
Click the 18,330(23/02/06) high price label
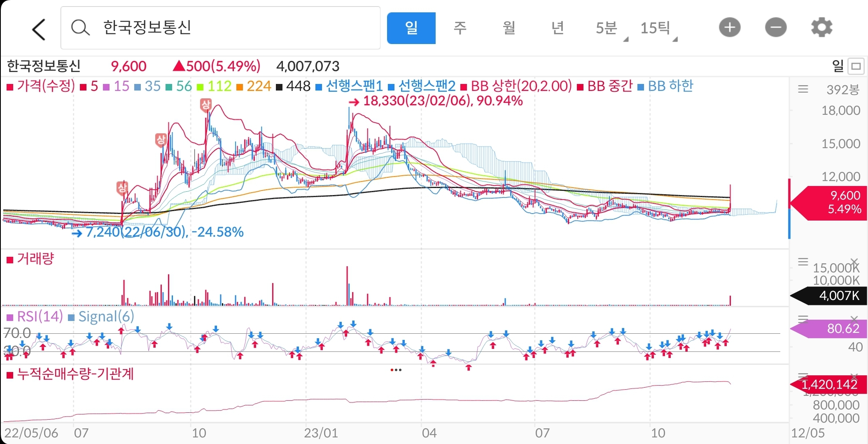(443, 101)
